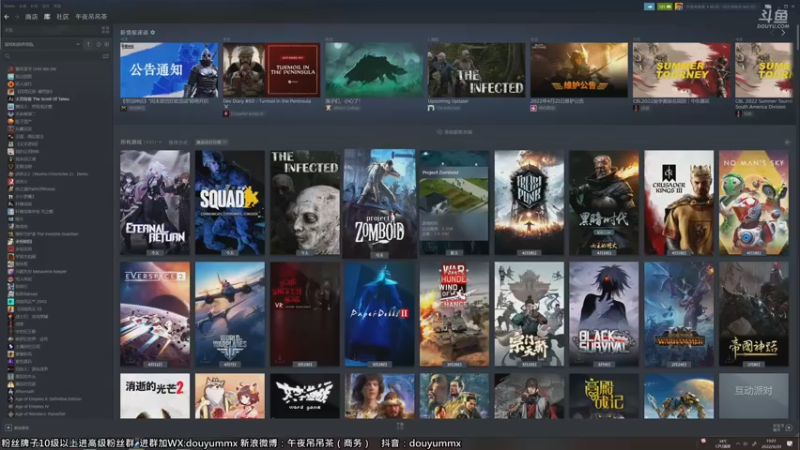The height and width of the screenshot is (450, 800).
Task: Open the 商店 store tab
Action: pyautogui.click(x=31, y=17)
